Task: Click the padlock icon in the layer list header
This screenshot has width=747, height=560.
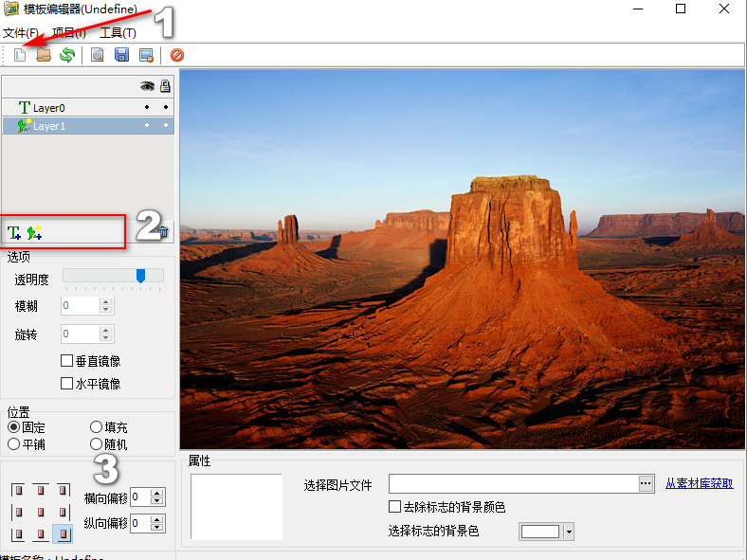Action: (x=165, y=86)
